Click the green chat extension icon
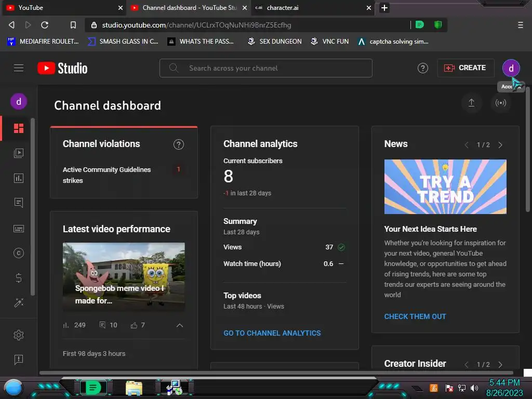Viewport: 532px width, 399px height. pyautogui.click(x=420, y=25)
